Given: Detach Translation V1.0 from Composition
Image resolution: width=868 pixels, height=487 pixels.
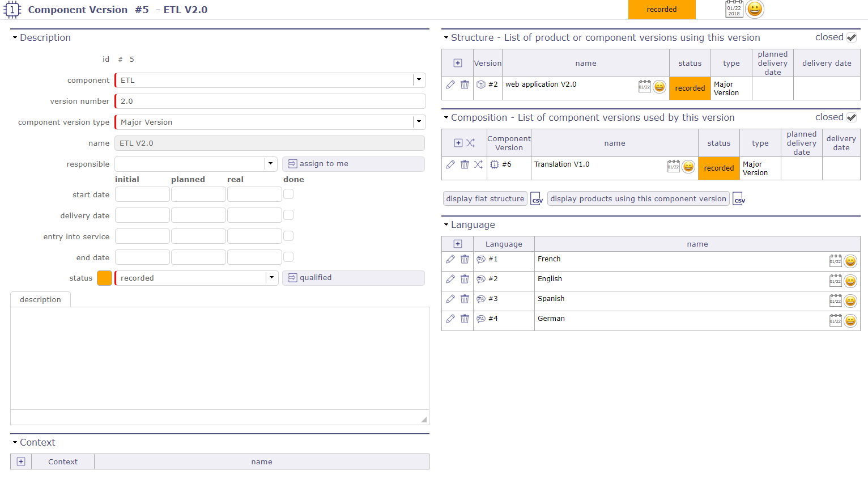Looking at the screenshot, I should [479, 164].
